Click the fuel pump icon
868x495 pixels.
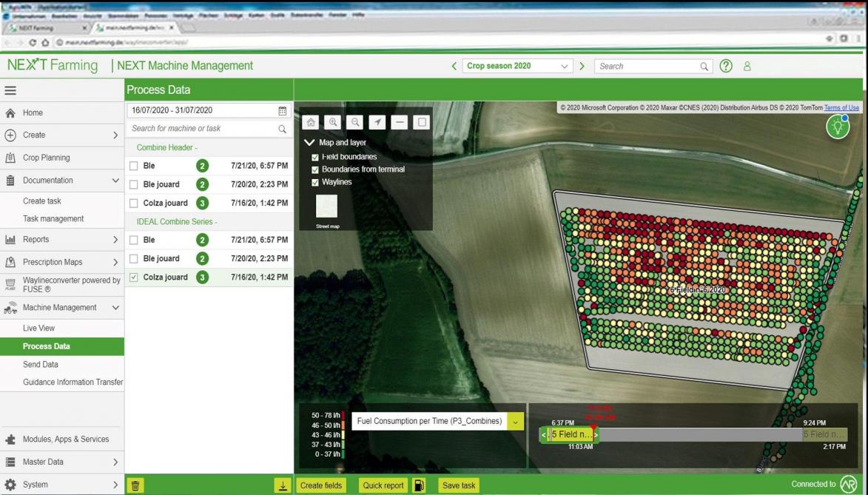click(419, 485)
